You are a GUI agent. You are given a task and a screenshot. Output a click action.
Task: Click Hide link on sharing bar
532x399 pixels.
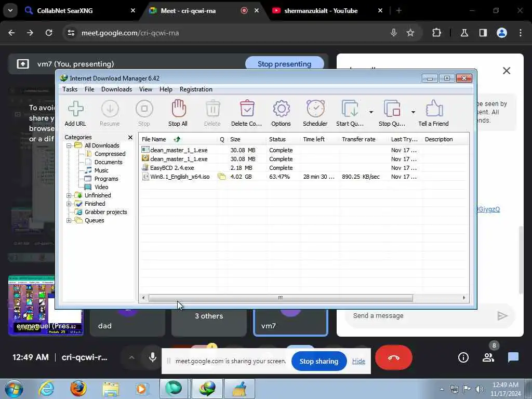(x=358, y=361)
